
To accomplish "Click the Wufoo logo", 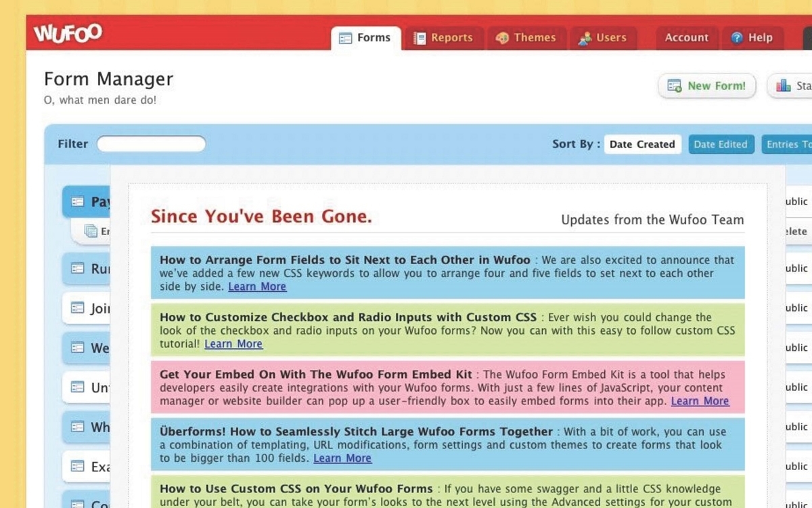I will pos(68,33).
